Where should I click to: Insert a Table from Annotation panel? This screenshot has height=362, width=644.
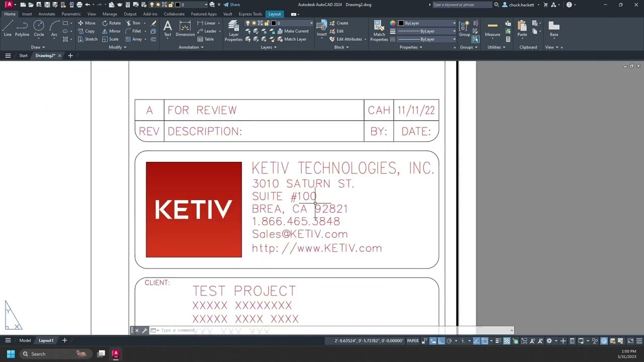(206, 39)
